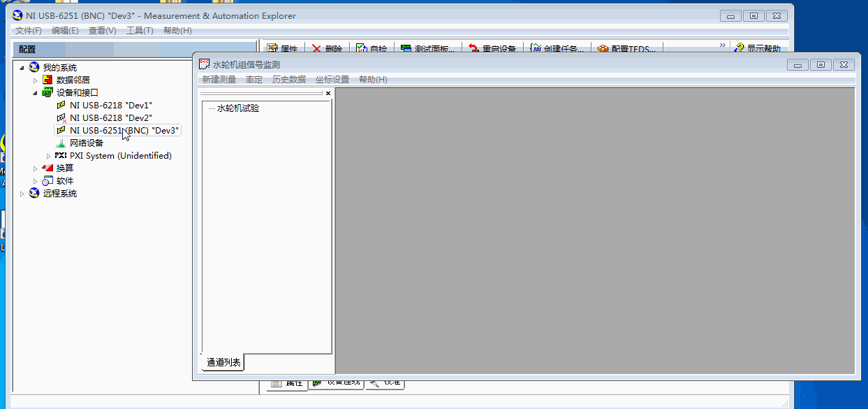Click the red X 删除 toolbar button
This screenshot has width=868, height=409.
pos(327,49)
